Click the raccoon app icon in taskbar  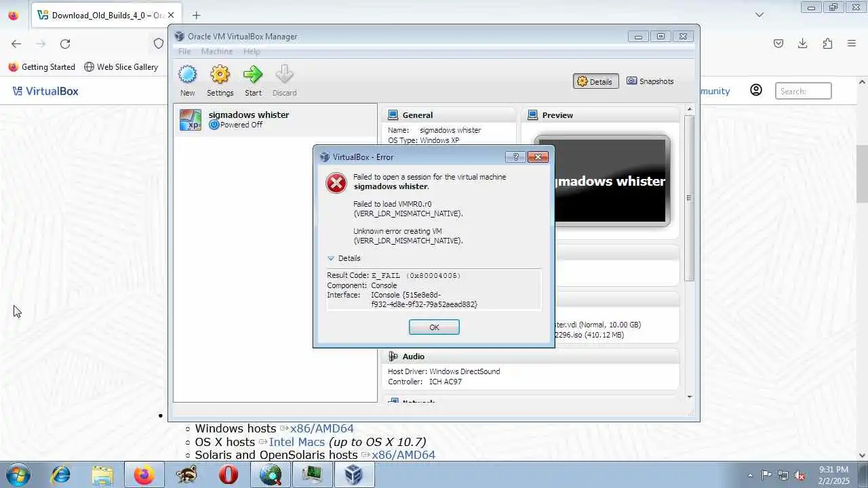186,475
